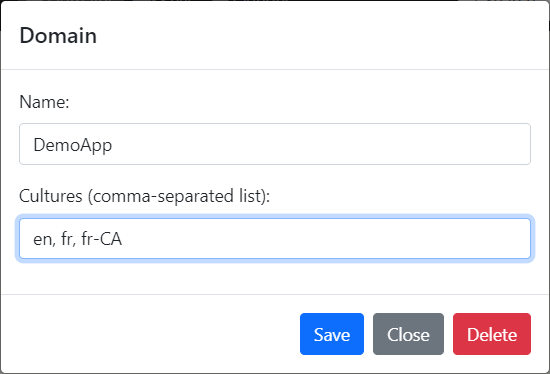Place cursor in the DemoApp text
Viewport: 550px width, 374px height.
(x=73, y=145)
